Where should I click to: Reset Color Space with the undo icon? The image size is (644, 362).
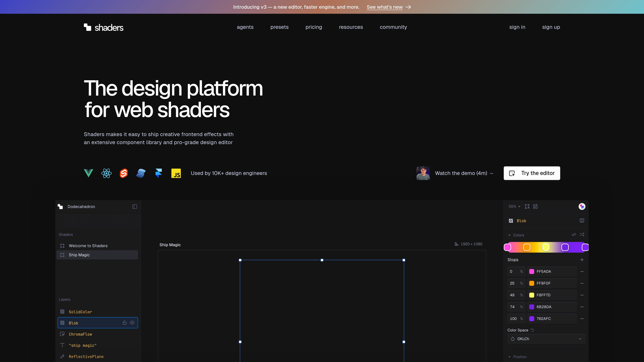[x=532, y=330]
